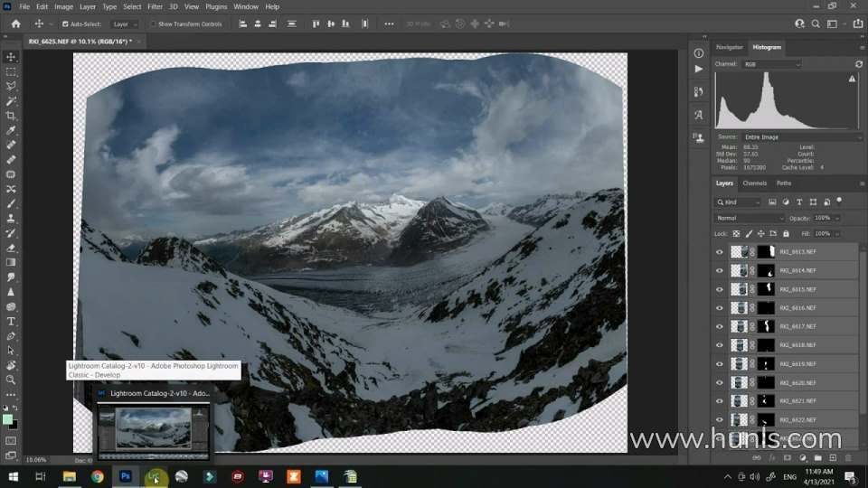Choose the Lasso tool

[x=11, y=86]
